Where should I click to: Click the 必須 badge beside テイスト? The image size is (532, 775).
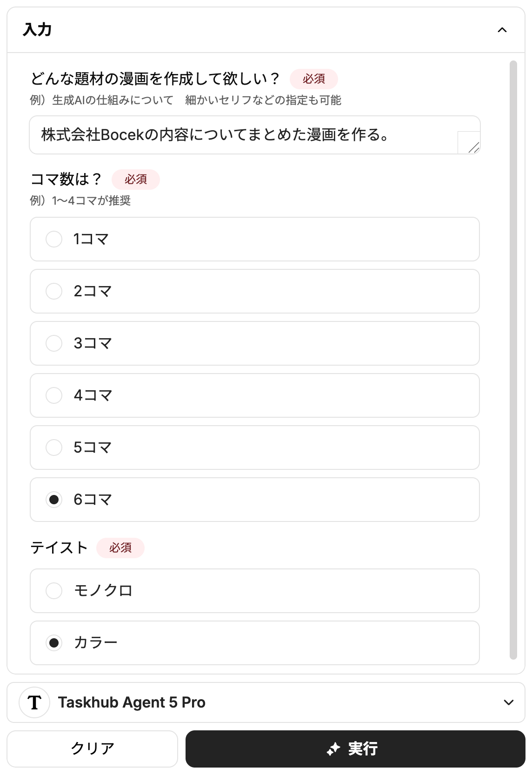(x=120, y=548)
